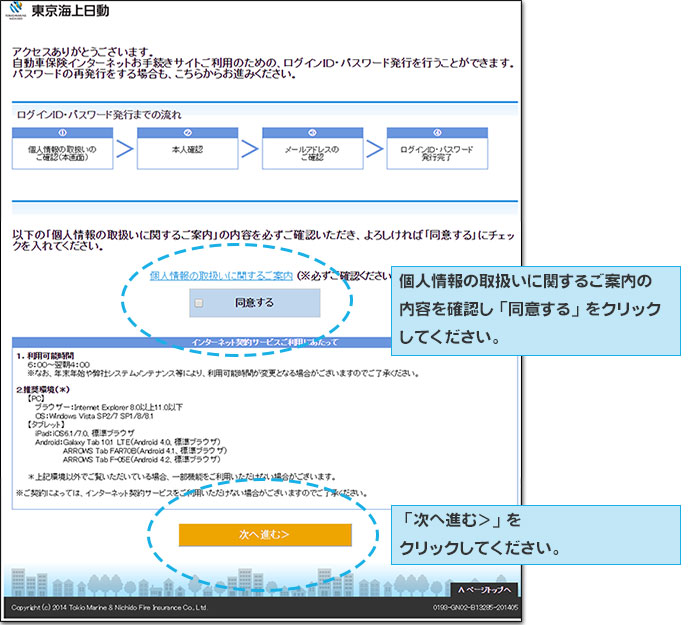Check the 同意する agreement checkbox
This screenshot has height=625, width=690.
pyautogui.click(x=199, y=301)
